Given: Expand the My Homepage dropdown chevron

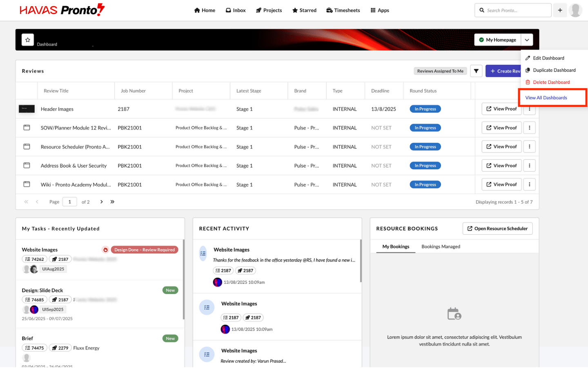Looking at the screenshot, I should [x=527, y=40].
